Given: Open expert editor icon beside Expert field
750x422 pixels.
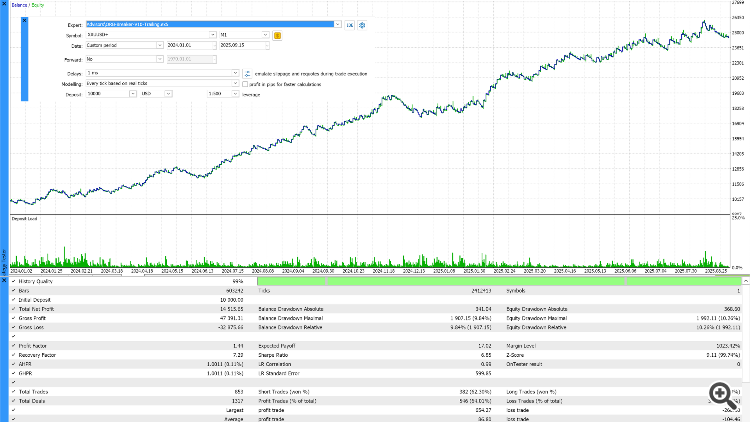Looking at the screenshot, I should point(350,23).
